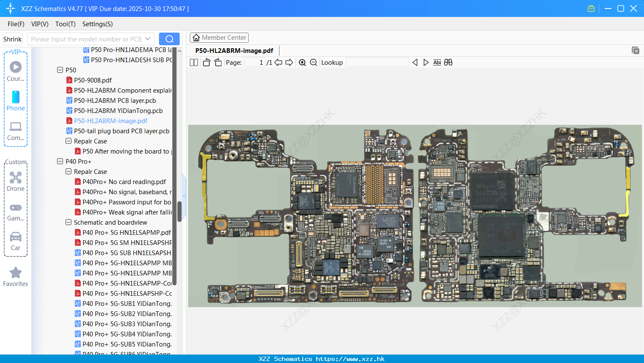Open P50-HL2ABRM Component explain file
This screenshot has width=644, height=363.
pos(119,90)
